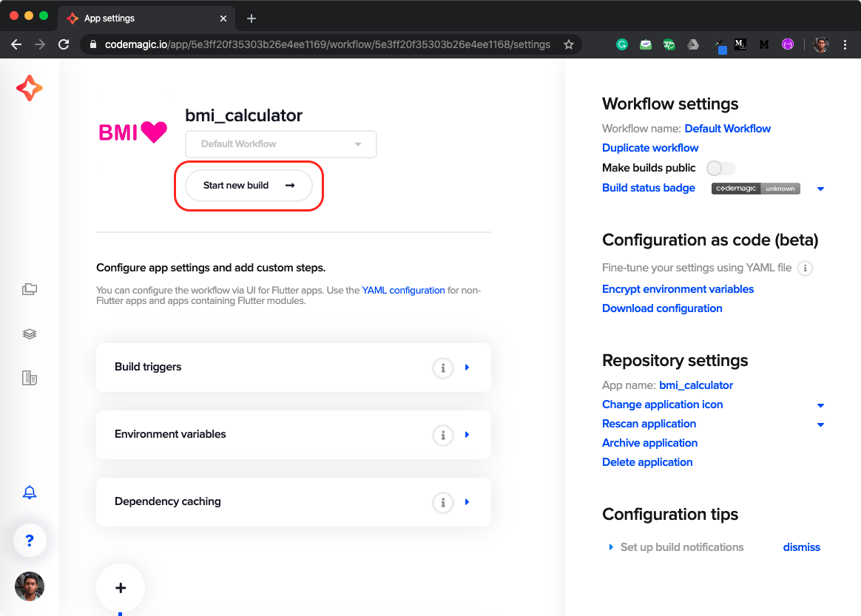Enable the Make builds public toggle
The width and height of the screenshot is (861, 616).
point(720,168)
